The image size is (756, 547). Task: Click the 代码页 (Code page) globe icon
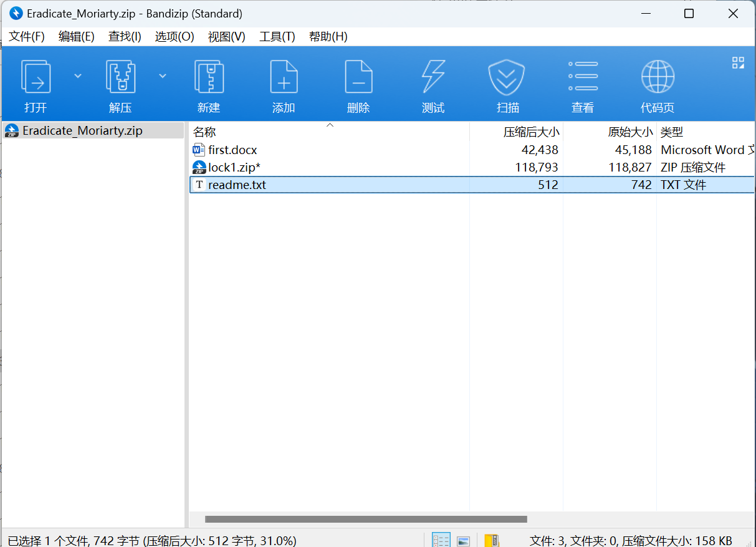[658, 77]
